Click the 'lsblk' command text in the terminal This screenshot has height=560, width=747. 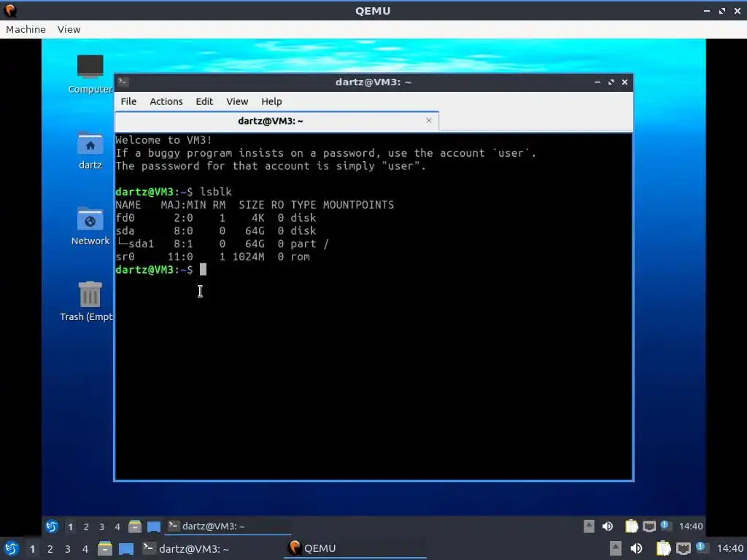216,192
